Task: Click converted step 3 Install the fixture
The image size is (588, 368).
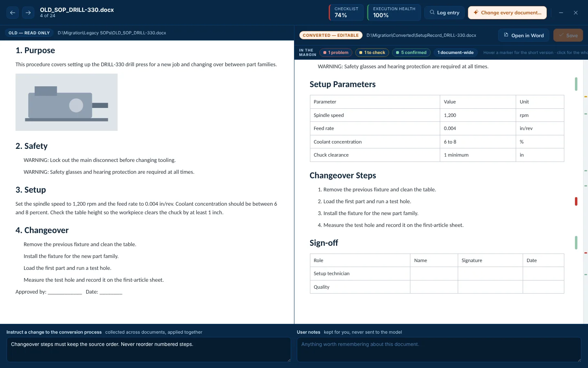Action: [368, 213]
